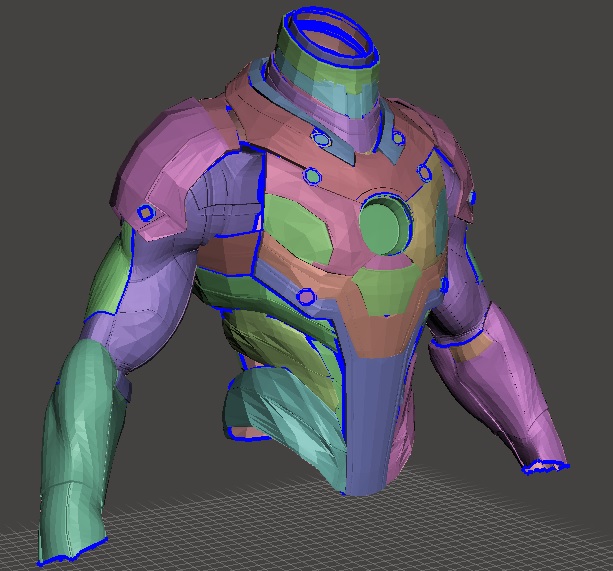
Task: Select the round bolt on pink shoulder pad
Action: click(x=146, y=213)
